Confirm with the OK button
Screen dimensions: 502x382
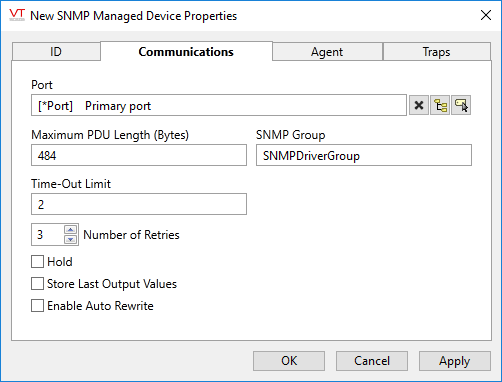289,361
